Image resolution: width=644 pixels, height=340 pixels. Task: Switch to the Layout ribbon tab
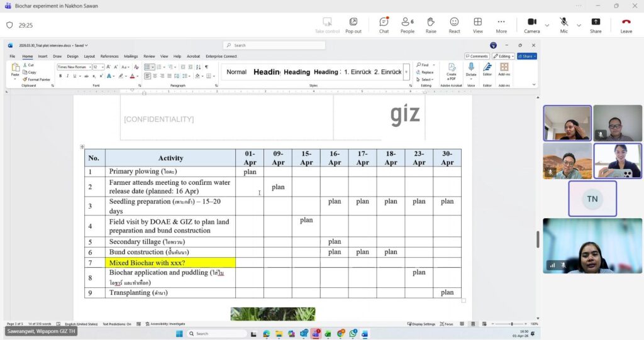tap(89, 56)
